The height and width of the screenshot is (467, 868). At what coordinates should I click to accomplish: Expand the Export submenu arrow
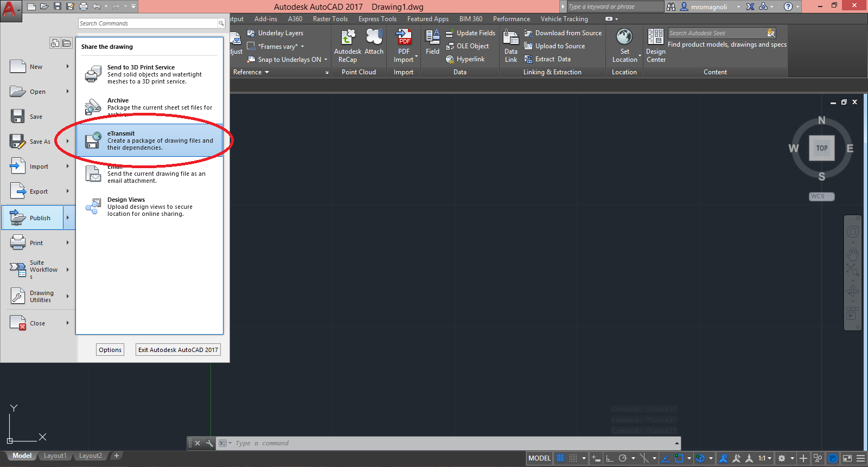(68, 191)
